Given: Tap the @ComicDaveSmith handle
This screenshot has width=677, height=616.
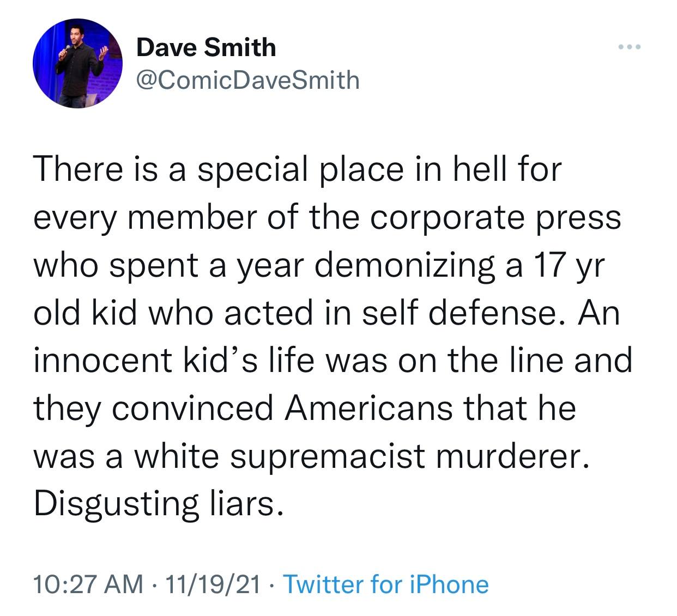Looking at the screenshot, I should pos(247,80).
